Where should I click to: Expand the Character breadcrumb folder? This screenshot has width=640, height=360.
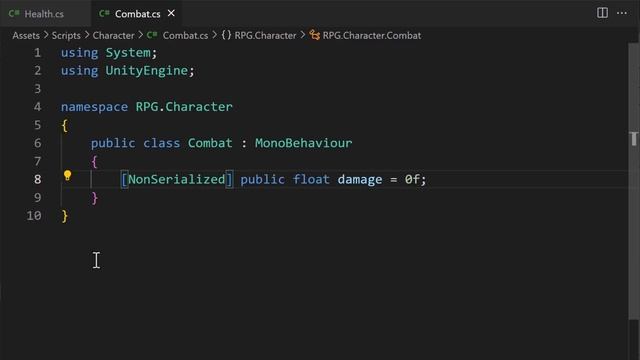[x=113, y=36]
